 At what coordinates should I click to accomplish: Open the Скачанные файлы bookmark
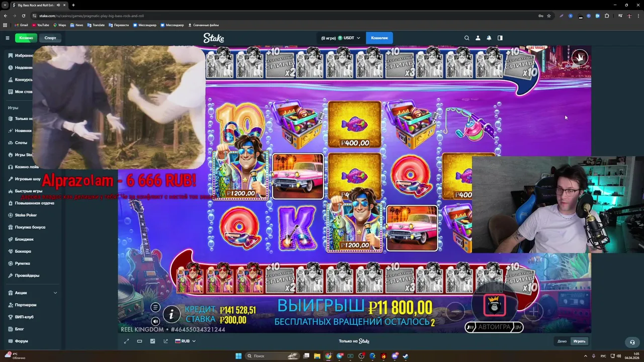tap(203, 25)
